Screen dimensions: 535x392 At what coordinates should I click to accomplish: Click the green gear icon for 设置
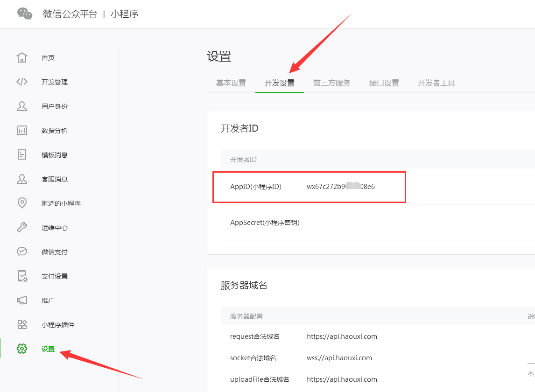tap(22, 349)
